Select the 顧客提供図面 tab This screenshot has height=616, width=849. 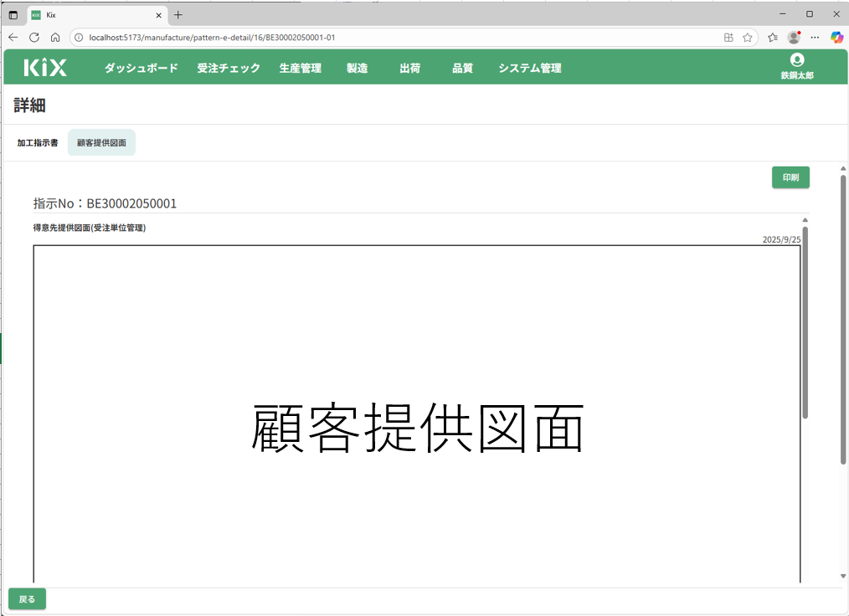click(x=101, y=143)
